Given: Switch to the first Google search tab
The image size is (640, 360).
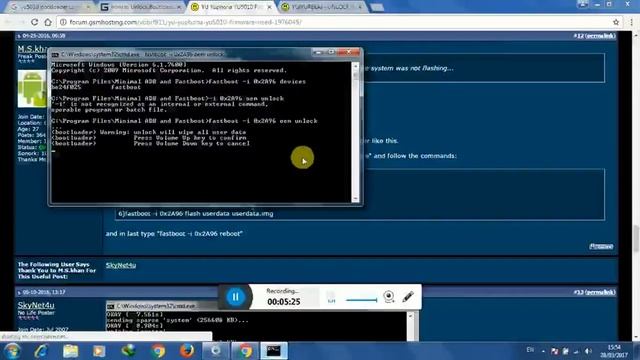Looking at the screenshot, I should pyautogui.click(x=50, y=7).
